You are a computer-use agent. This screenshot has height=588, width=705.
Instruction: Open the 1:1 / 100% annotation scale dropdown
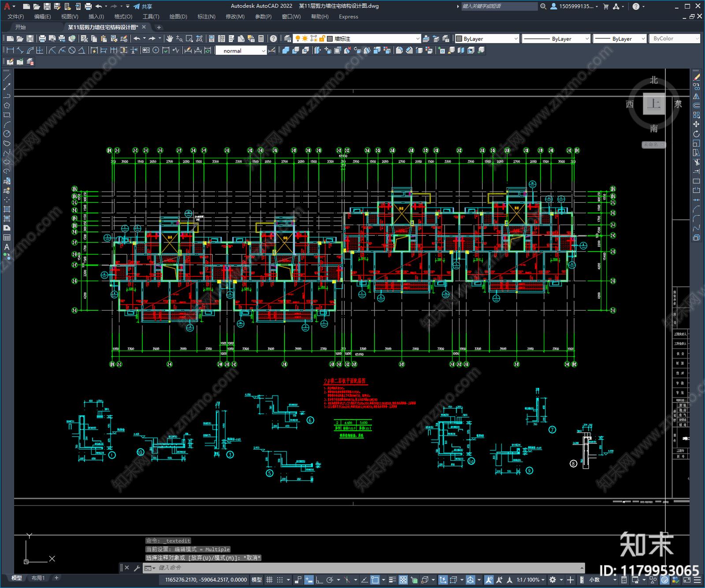pos(531,580)
